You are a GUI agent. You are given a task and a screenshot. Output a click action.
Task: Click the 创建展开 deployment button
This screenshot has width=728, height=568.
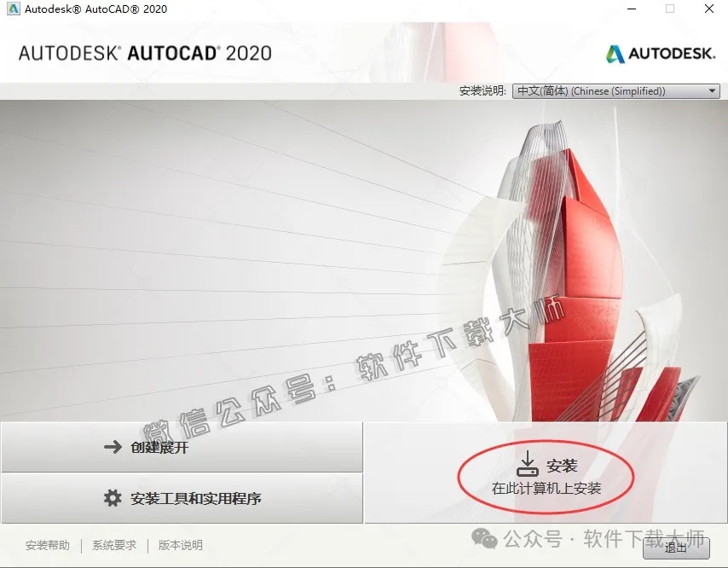pyautogui.click(x=182, y=446)
